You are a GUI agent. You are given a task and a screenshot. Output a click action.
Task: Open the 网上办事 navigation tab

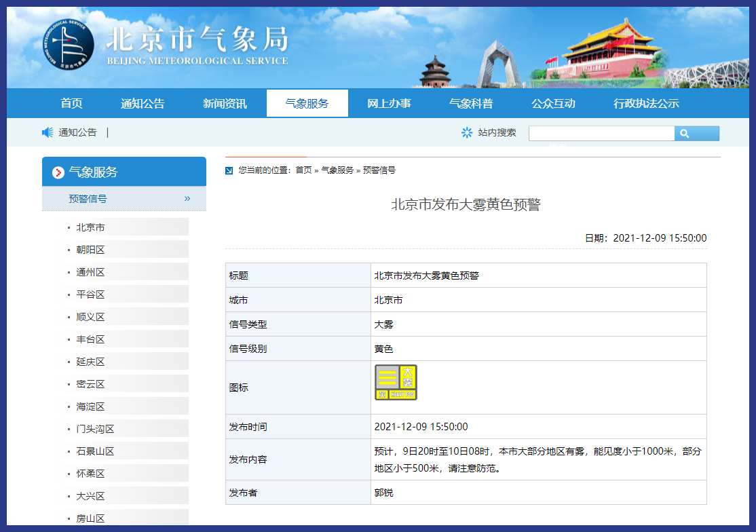tap(389, 104)
